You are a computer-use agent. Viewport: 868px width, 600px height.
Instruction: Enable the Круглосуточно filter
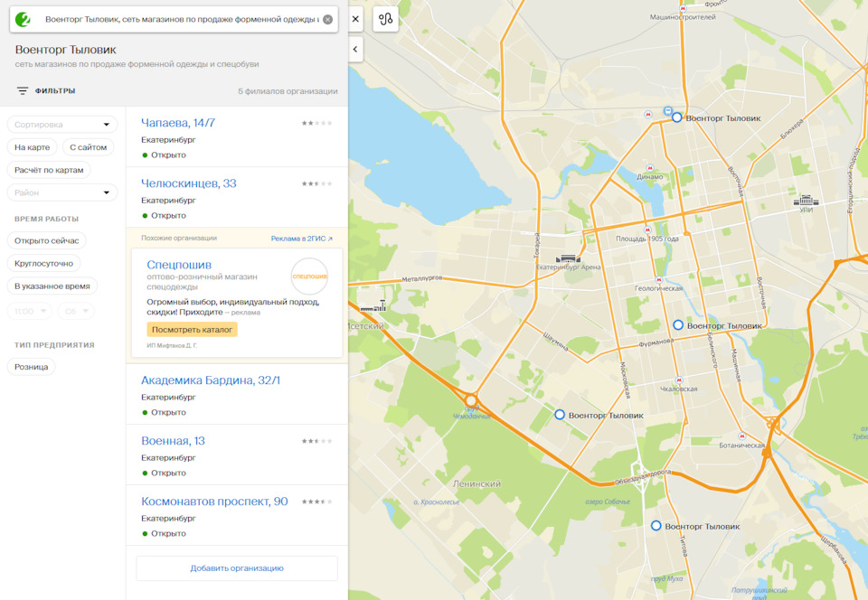click(x=43, y=263)
